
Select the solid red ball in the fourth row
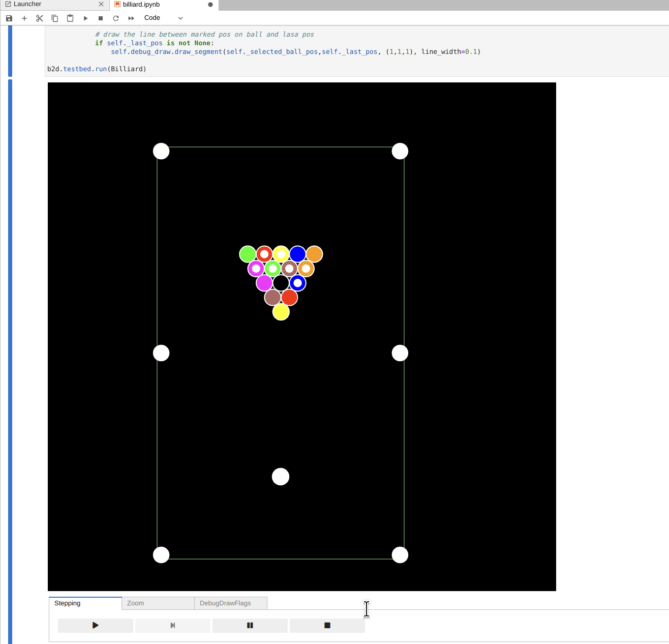[289, 297]
